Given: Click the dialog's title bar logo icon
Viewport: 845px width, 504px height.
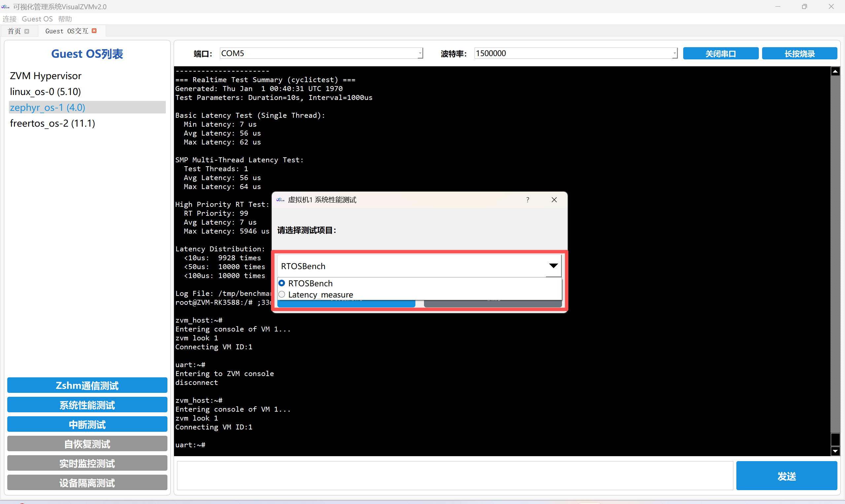Looking at the screenshot, I should 280,200.
